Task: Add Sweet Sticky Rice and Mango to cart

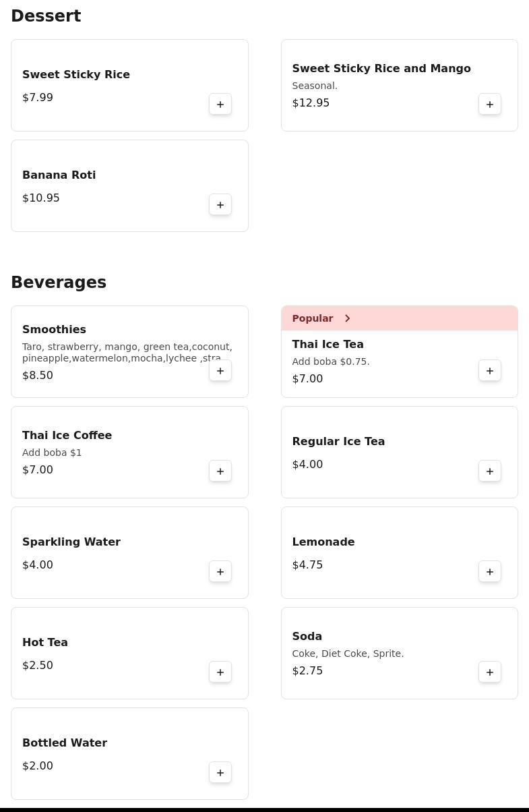Action: click(x=490, y=104)
